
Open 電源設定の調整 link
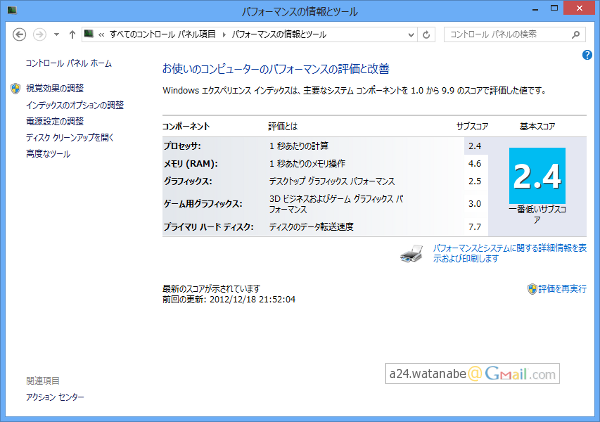coord(55,121)
